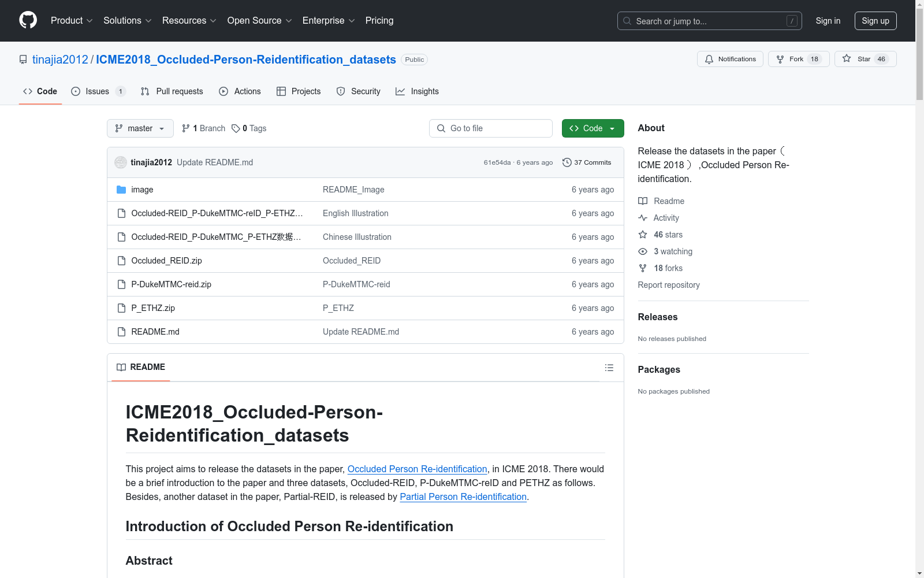
Task: Expand the Product menu
Action: [72, 21]
